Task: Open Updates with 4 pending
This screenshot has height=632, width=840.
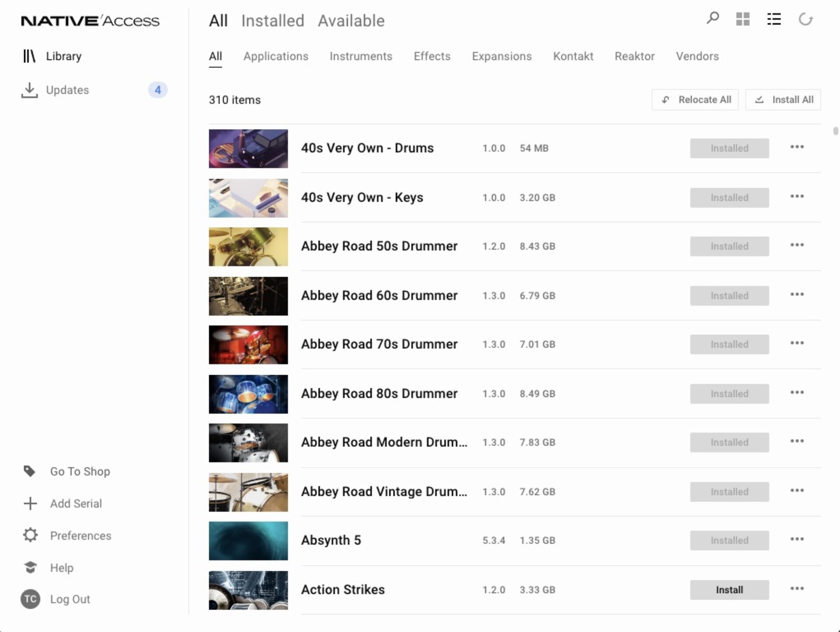Action: tap(68, 90)
